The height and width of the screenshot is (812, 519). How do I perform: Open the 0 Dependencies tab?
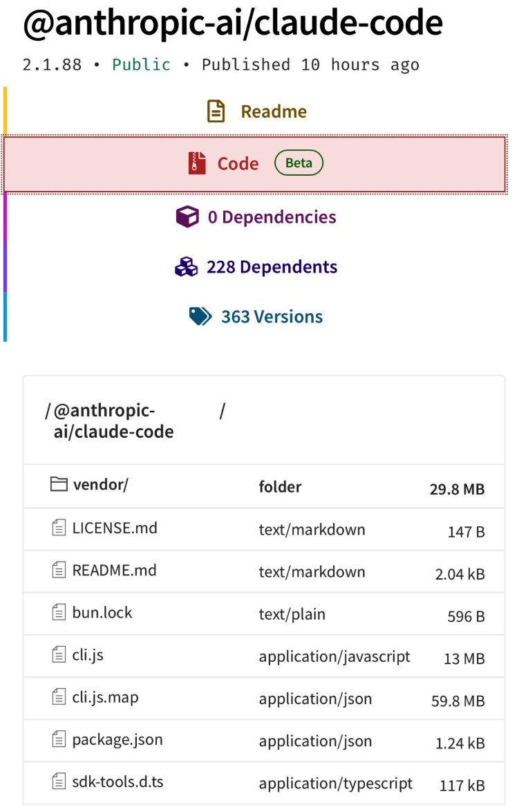[256, 217]
